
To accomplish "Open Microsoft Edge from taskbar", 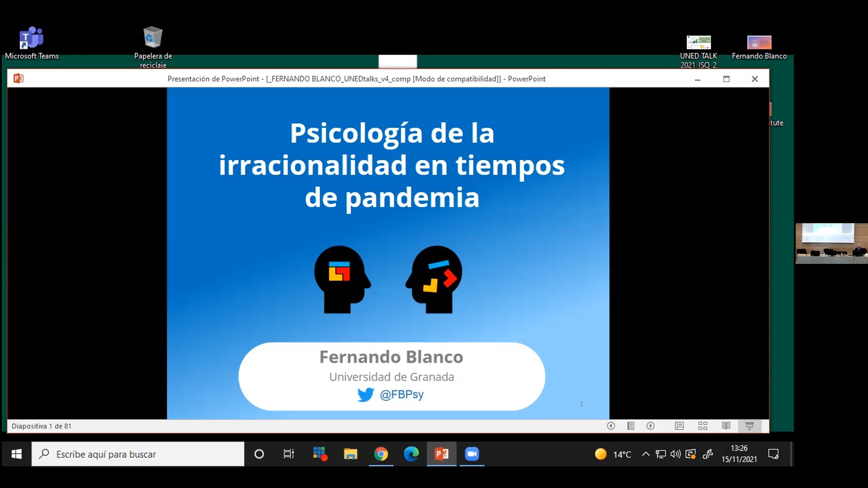I will pos(411,454).
